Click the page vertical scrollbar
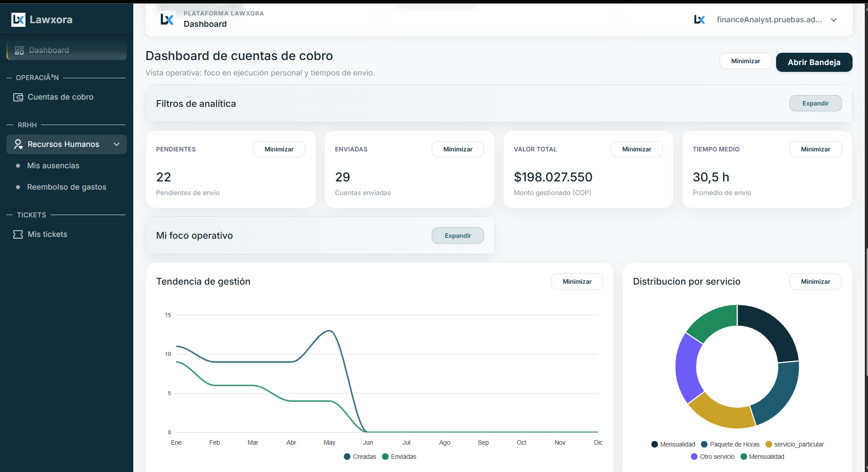 pos(866,311)
